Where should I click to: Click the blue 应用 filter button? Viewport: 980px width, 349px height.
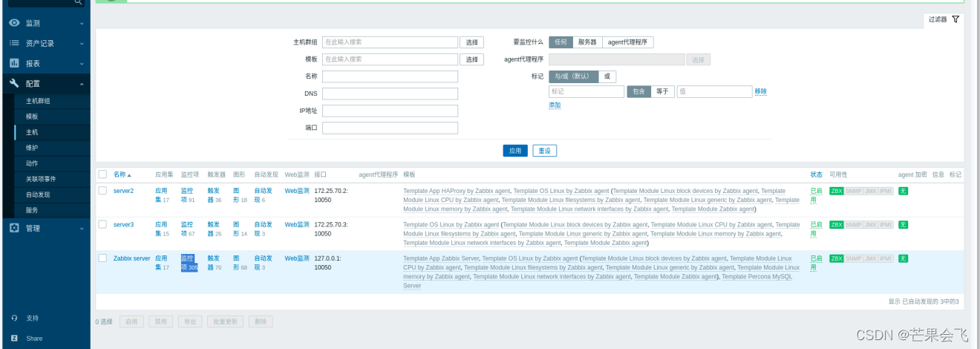pyautogui.click(x=515, y=151)
